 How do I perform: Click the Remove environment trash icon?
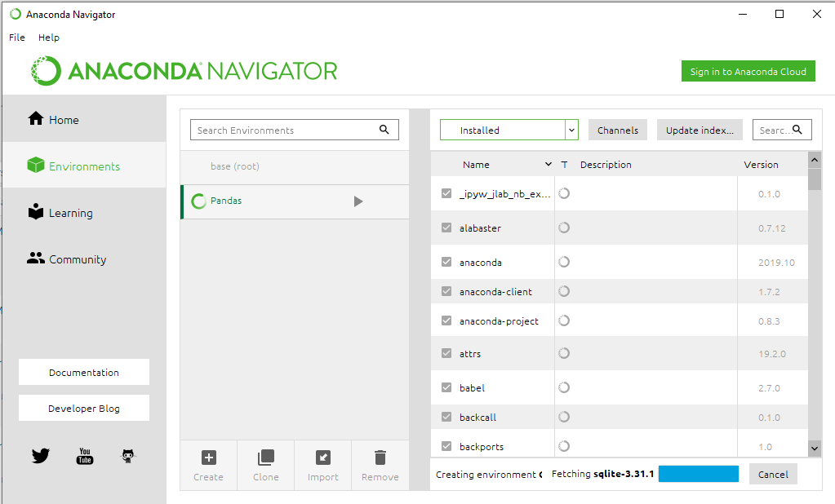pos(380,458)
